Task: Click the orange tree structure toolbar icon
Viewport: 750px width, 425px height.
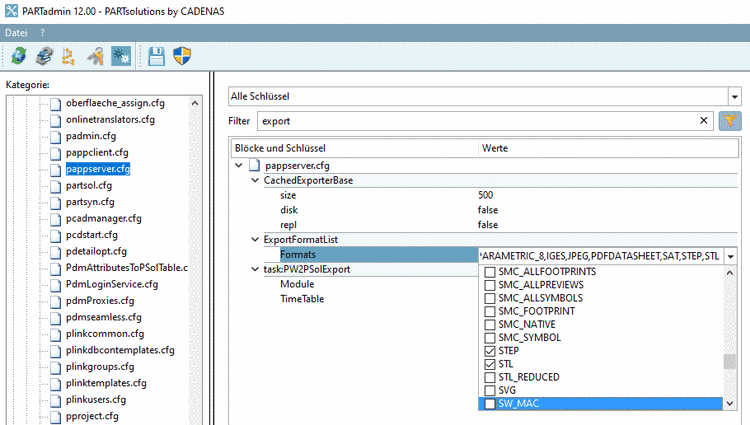Action: pos(69,57)
